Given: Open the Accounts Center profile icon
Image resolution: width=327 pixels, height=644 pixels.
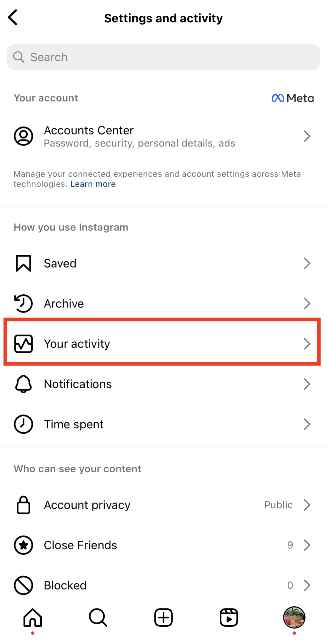Looking at the screenshot, I should pyautogui.click(x=23, y=136).
